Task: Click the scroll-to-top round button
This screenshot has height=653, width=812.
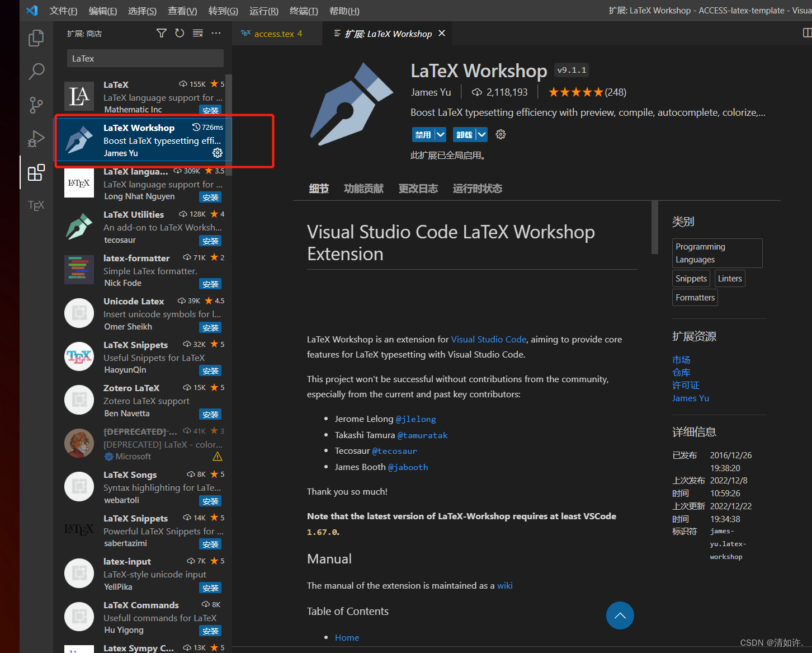Action: (x=620, y=616)
